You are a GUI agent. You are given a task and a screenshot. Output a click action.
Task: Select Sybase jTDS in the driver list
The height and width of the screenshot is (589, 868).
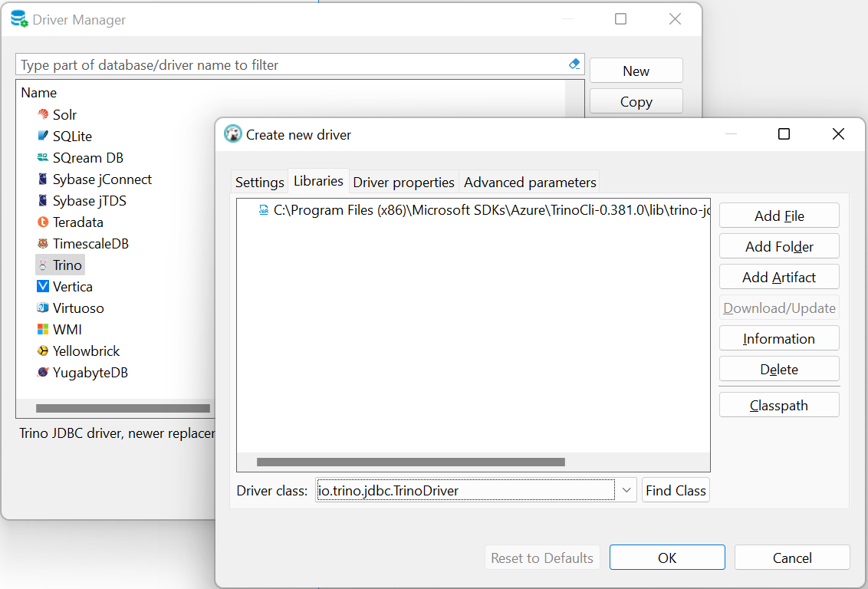(x=90, y=201)
